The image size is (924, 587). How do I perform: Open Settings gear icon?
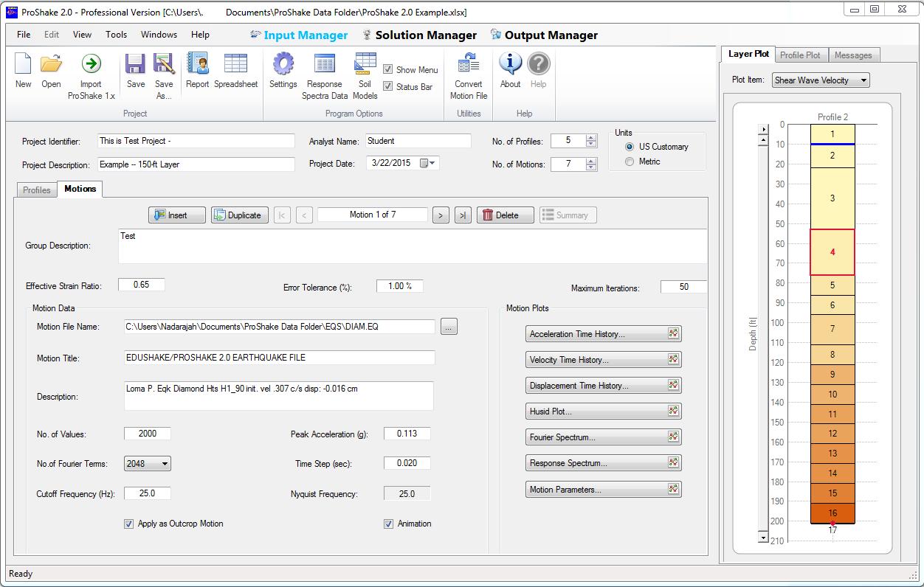(283, 64)
